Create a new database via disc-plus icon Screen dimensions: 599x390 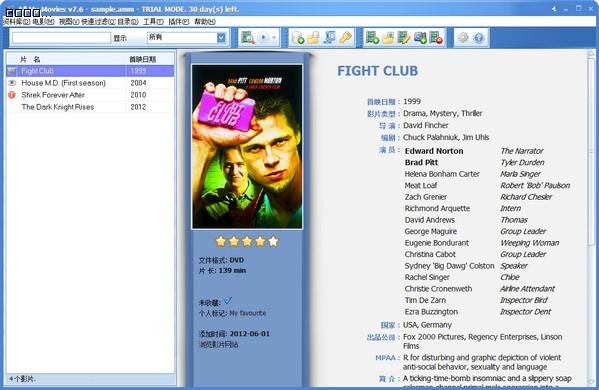click(x=297, y=37)
